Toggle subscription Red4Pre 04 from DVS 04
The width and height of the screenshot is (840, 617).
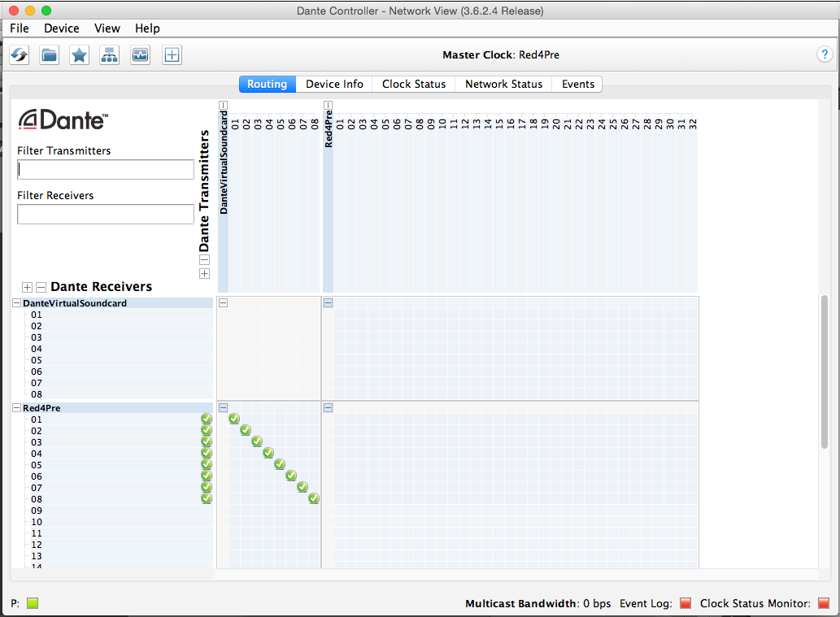coord(268,453)
